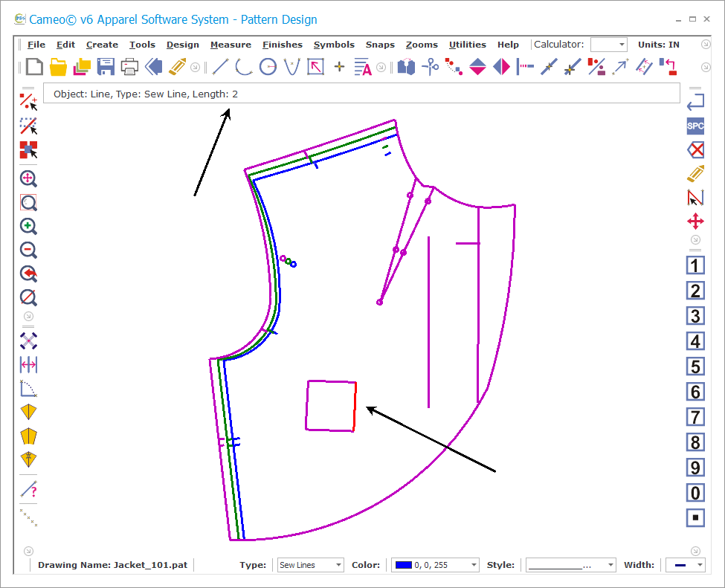Click the red X cancel icon
725x588 pixels.
tap(695, 149)
